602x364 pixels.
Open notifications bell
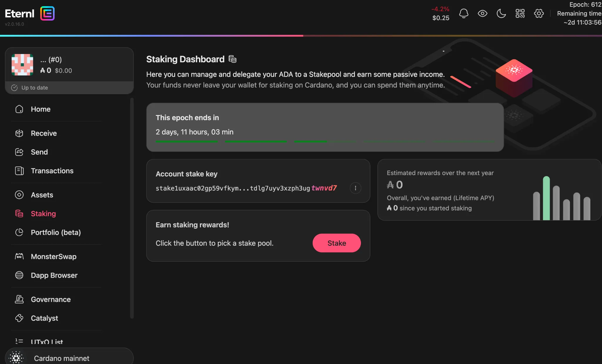[464, 13]
